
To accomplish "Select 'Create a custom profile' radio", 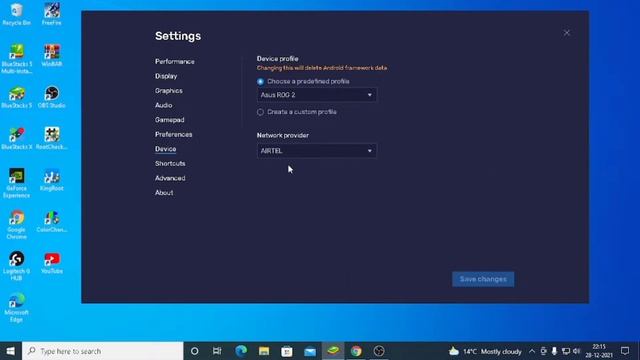I will click(x=260, y=112).
